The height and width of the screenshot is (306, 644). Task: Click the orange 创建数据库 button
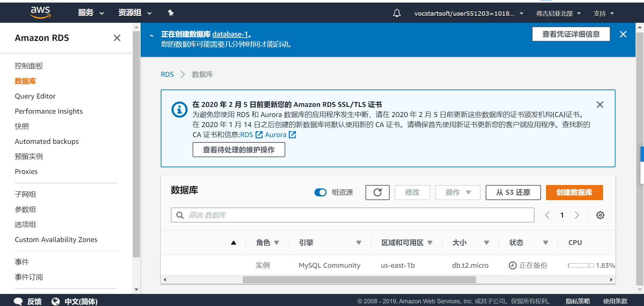574,192
